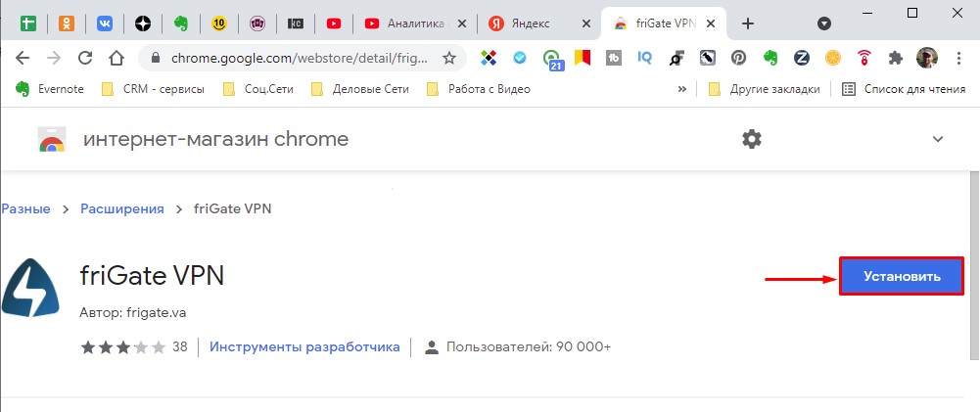
Task: Open the home page
Action: [117, 58]
